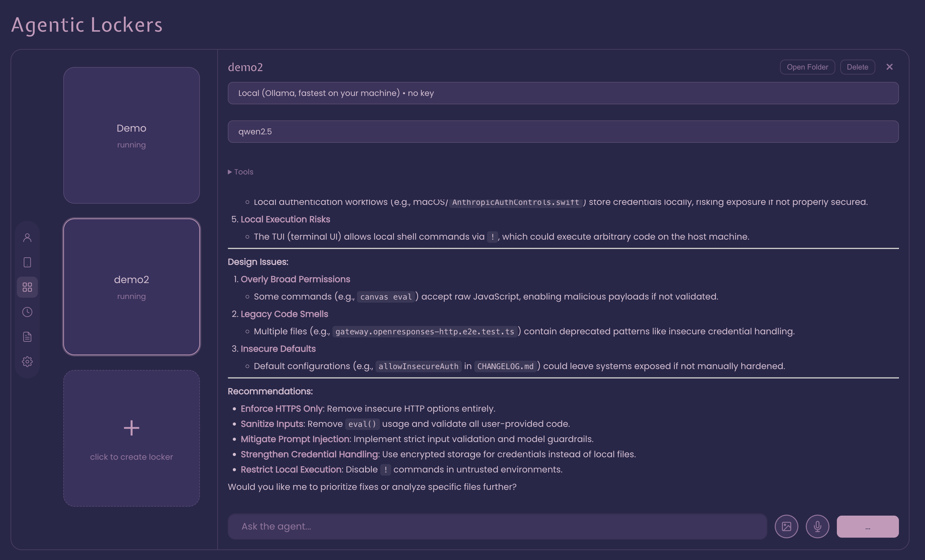The image size is (925, 560).
Task: Start voice input with microphone icon
Action: [x=817, y=526]
